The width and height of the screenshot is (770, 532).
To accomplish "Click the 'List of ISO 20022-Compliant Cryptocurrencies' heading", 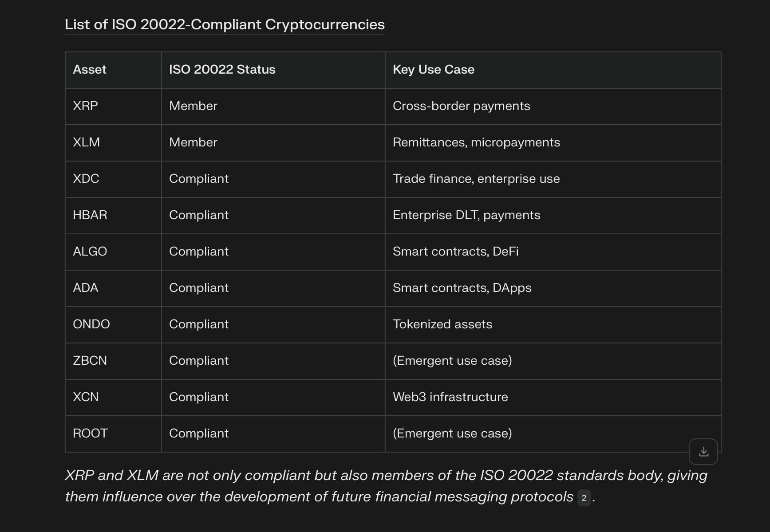I will (225, 24).
